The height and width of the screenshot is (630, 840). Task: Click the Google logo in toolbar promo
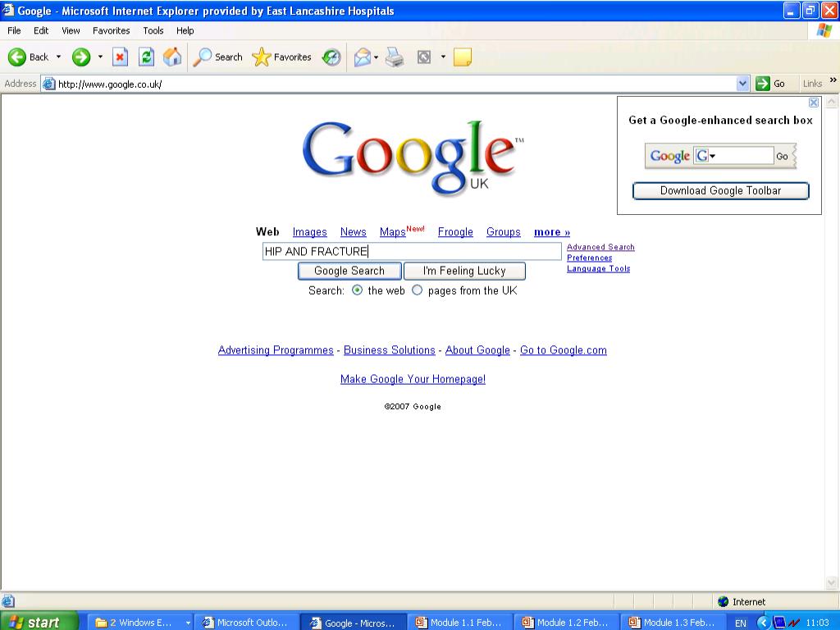coord(669,156)
